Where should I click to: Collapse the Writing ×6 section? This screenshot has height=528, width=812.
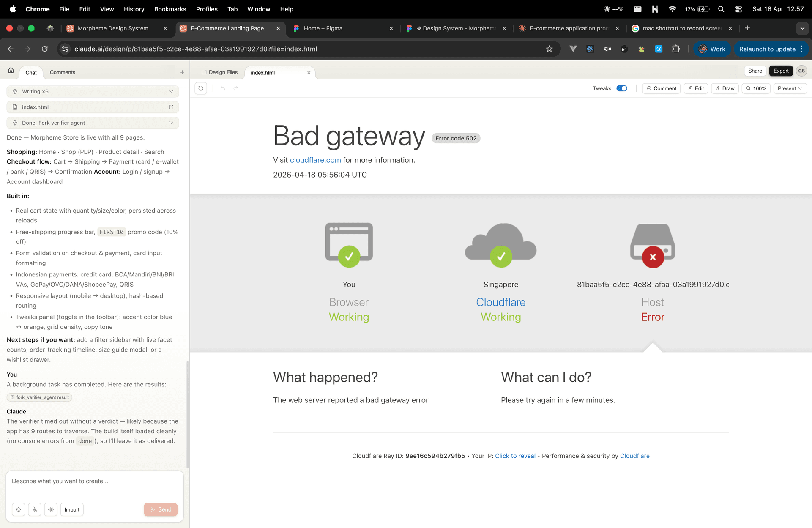(x=171, y=91)
